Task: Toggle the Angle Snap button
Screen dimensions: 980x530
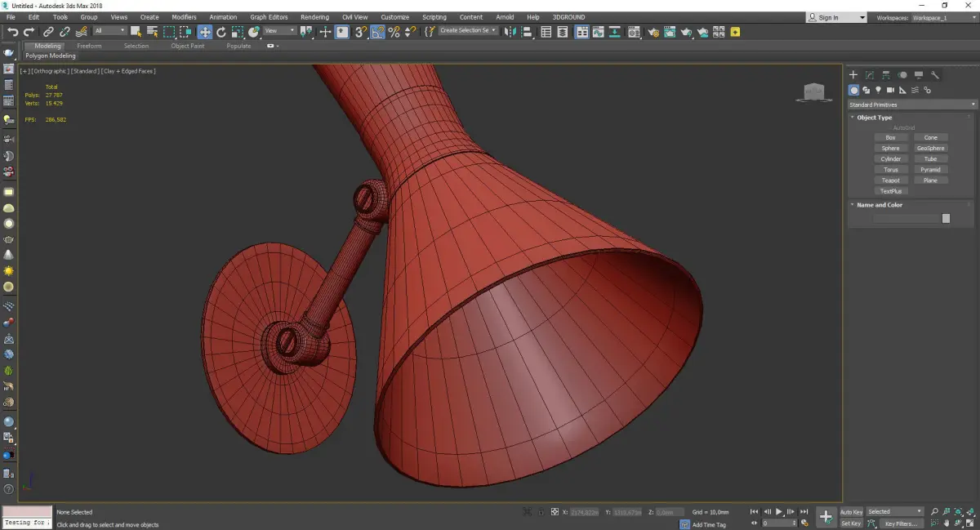Action: click(x=377, y=32)
